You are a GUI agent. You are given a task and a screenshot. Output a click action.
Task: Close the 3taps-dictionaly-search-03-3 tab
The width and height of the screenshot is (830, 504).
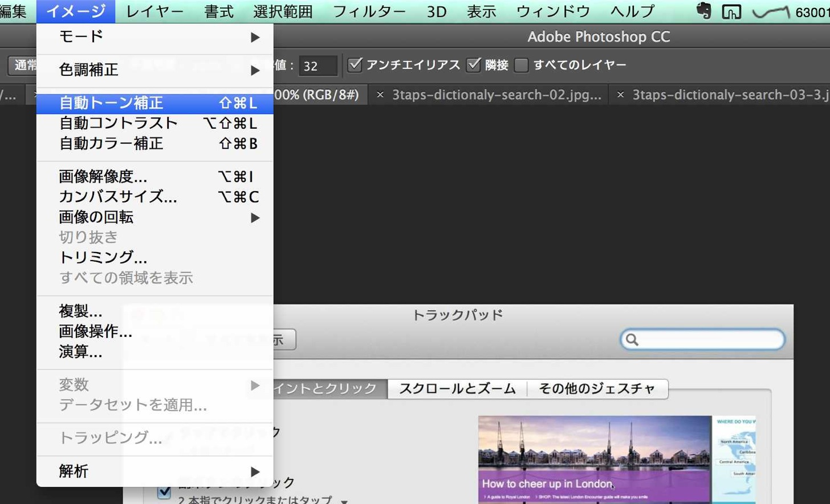(x=621, y=95)
